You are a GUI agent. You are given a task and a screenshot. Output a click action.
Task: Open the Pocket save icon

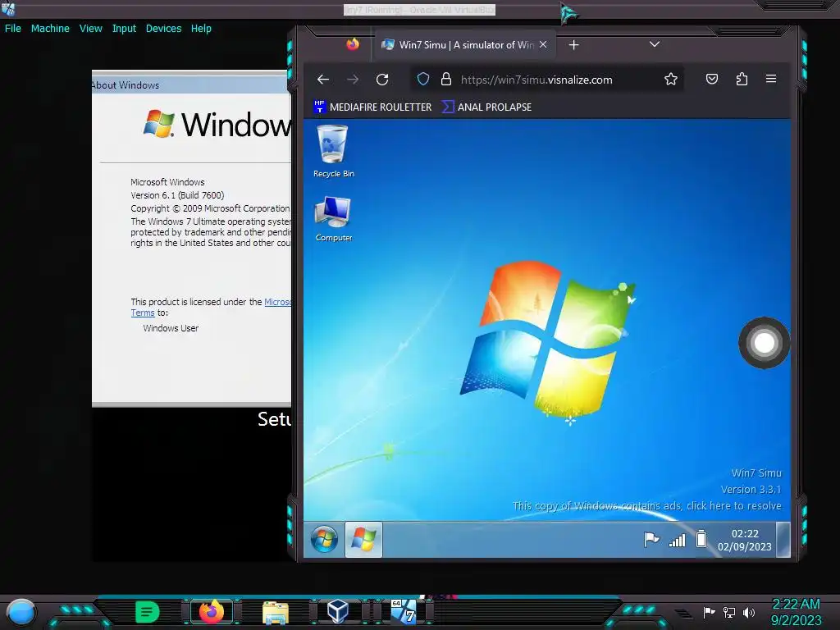click(x=711, y=80)
